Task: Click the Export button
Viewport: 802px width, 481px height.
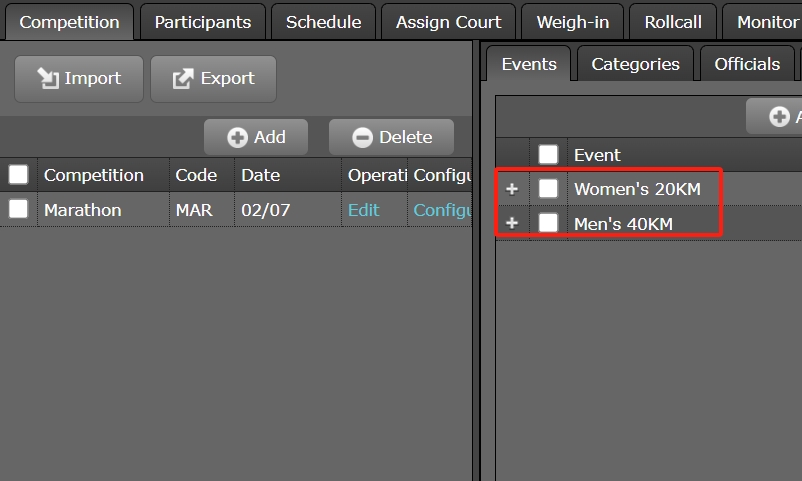Action: click(213, 78)
